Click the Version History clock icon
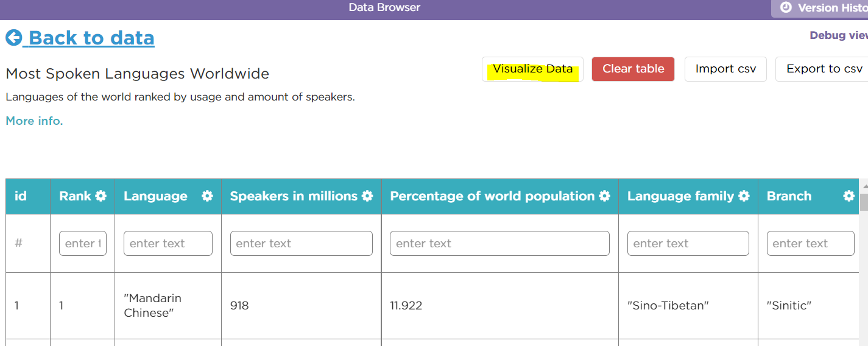The image size is (868, 346). 786,8
